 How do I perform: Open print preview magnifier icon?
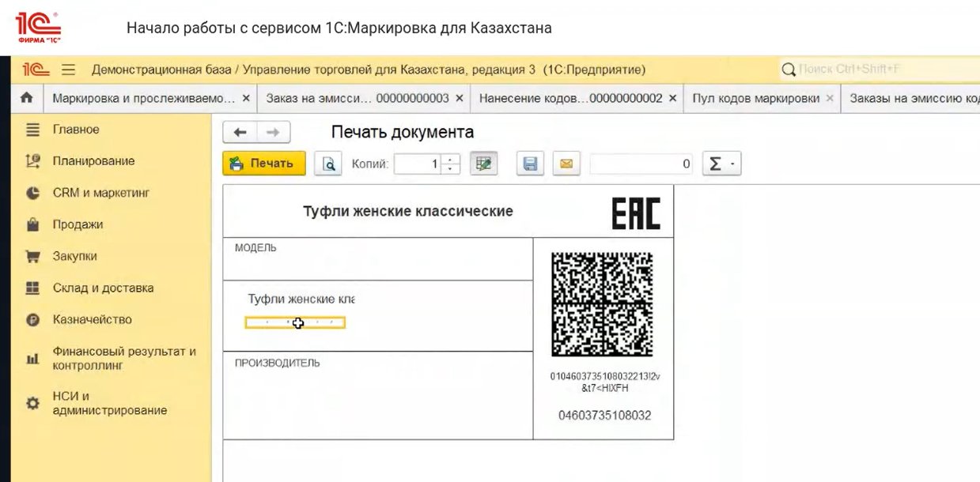328,164
